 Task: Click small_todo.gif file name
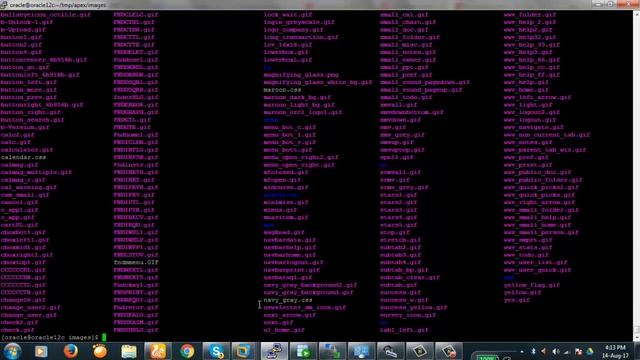tap(406, 97)
